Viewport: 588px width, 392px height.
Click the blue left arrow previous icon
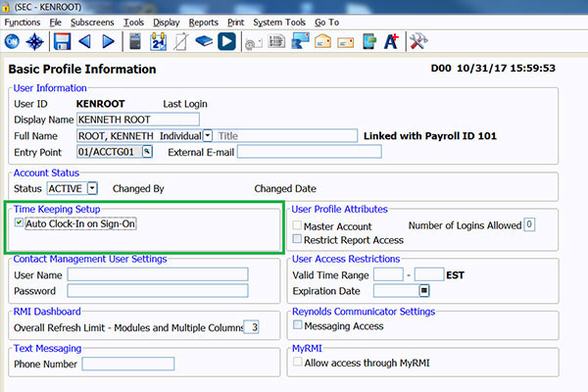point(84,41)
